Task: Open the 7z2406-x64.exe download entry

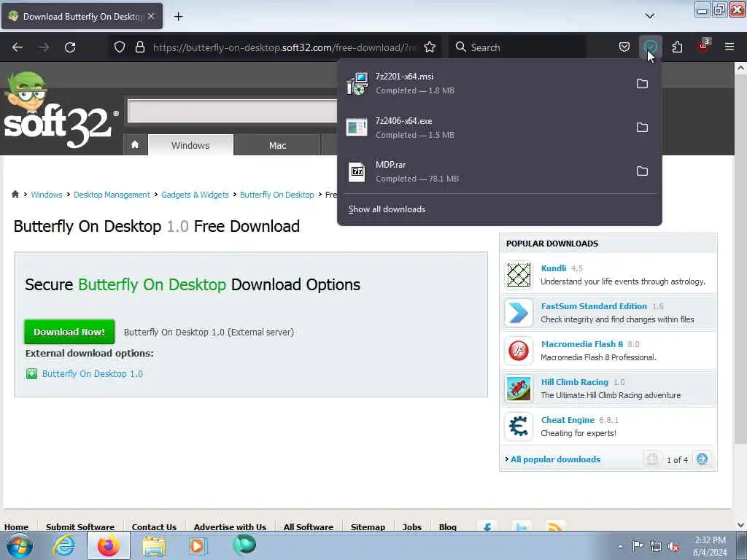Action: pos(485,128)
